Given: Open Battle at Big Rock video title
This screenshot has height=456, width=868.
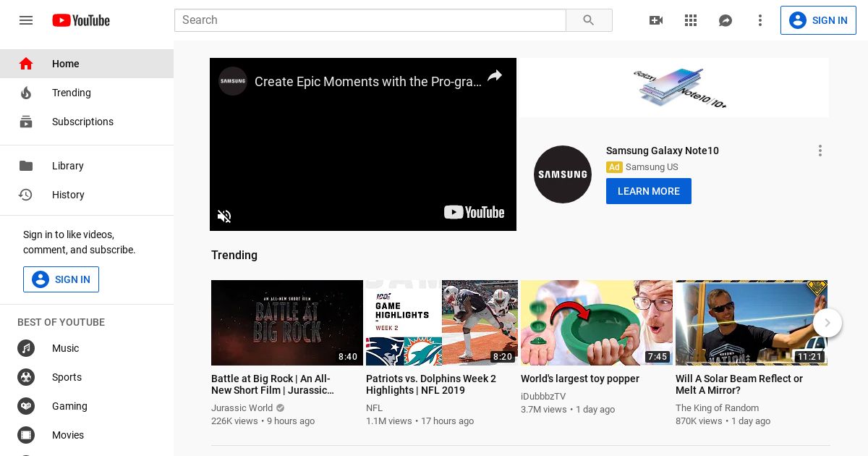Looking at the screenshot, I should [x=273, y=384].
